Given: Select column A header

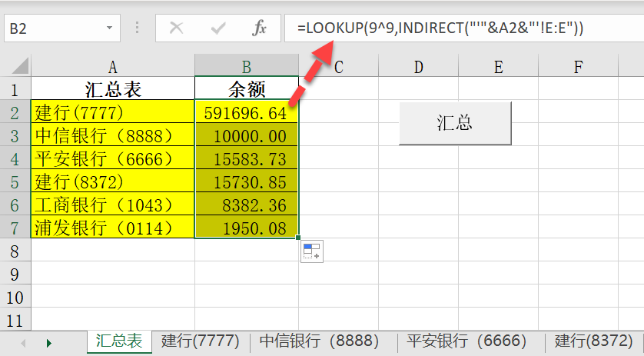Looking at the screenshot, I should click(112, 66).
